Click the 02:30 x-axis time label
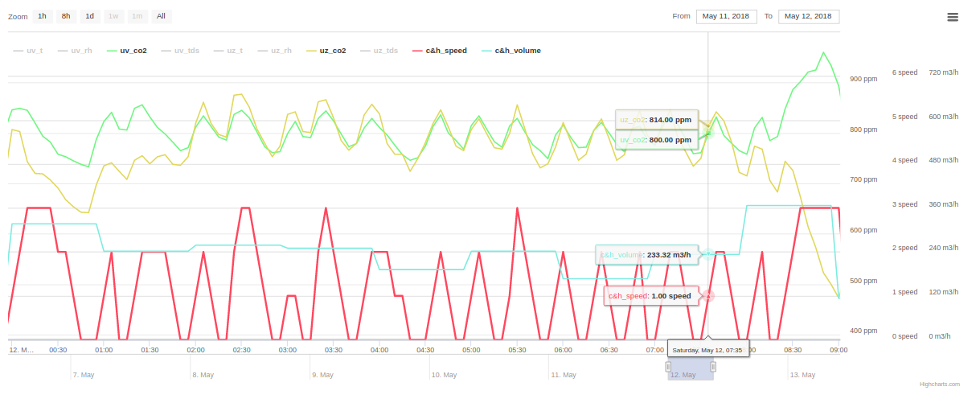The image size is (980, 399). [241, 350]
